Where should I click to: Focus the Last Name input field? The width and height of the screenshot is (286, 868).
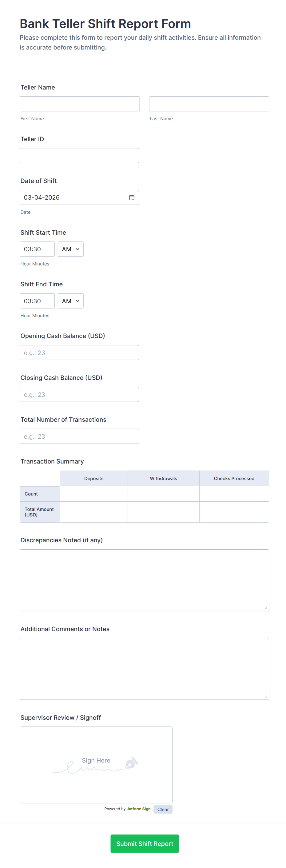(x=209, y=104)
